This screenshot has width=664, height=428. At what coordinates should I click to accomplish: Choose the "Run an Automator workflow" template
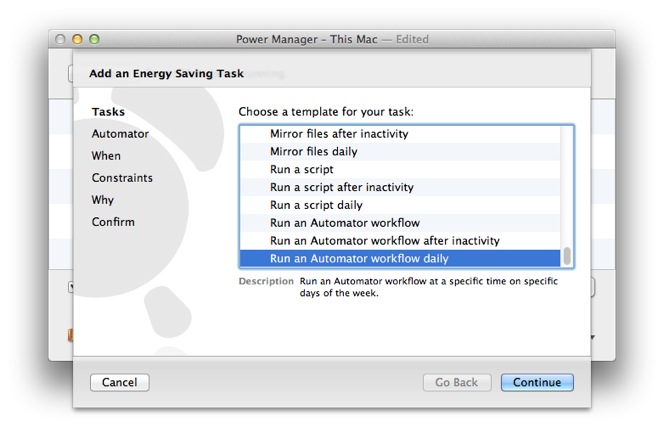(344, 223)
